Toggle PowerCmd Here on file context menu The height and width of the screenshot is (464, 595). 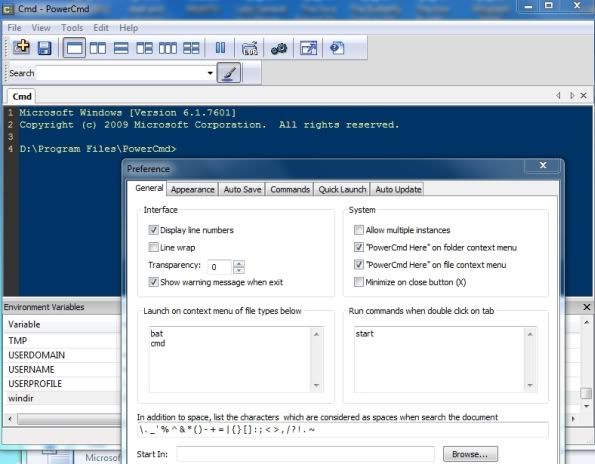[x=359, y=264]
